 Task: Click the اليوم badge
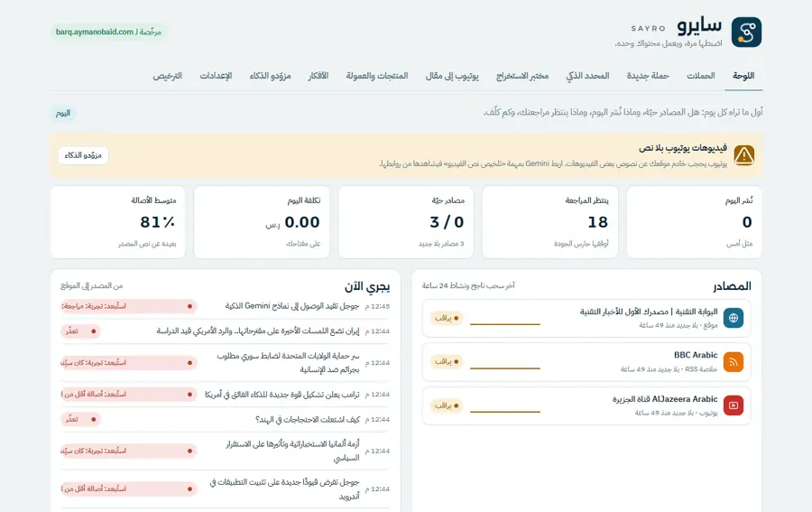coord(62,113)
